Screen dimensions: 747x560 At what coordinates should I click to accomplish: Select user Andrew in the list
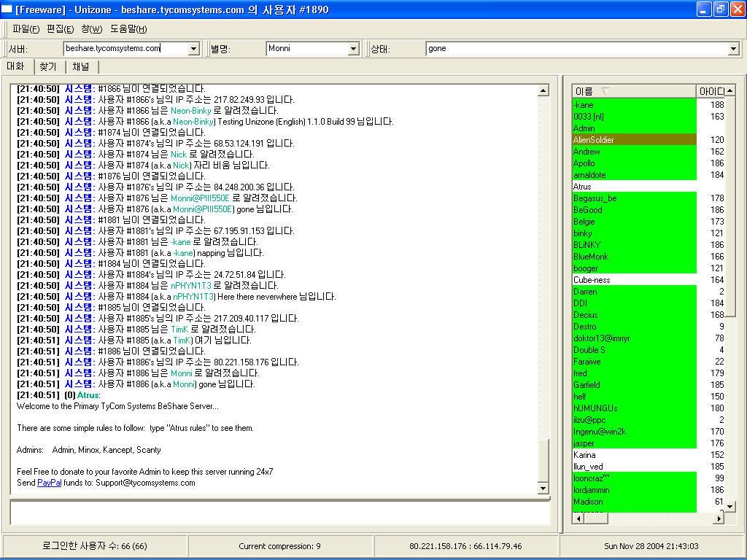coord(634,152)
